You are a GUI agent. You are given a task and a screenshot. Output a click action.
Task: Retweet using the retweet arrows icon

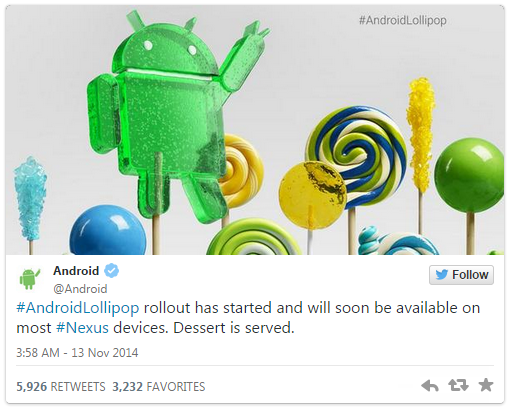point(458,385)
